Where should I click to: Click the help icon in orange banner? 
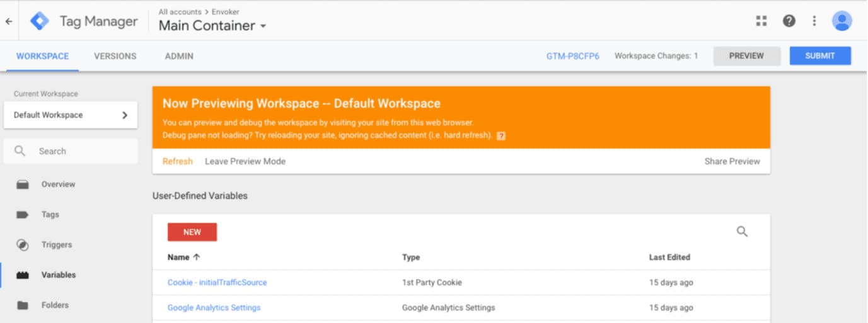[501, 135]
